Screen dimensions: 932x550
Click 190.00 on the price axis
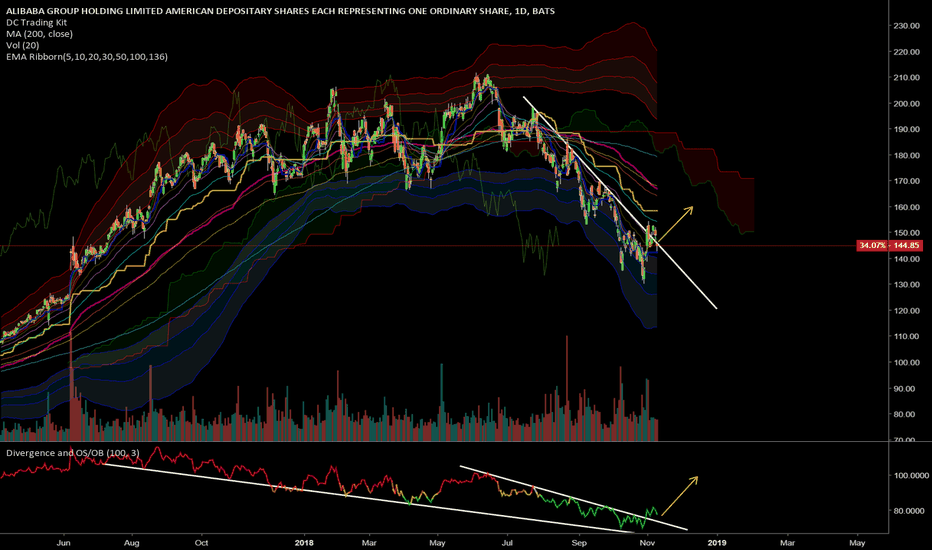pyautogui.click(x=906, y=129)
